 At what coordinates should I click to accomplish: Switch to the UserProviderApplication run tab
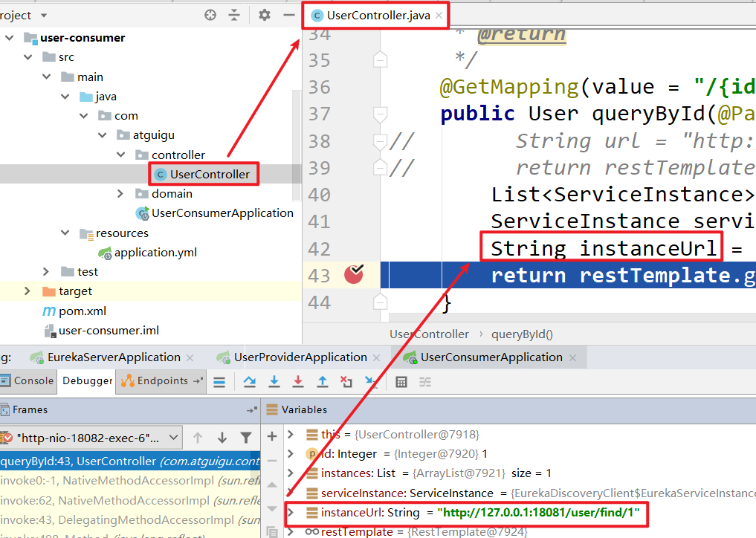point(300,357)
